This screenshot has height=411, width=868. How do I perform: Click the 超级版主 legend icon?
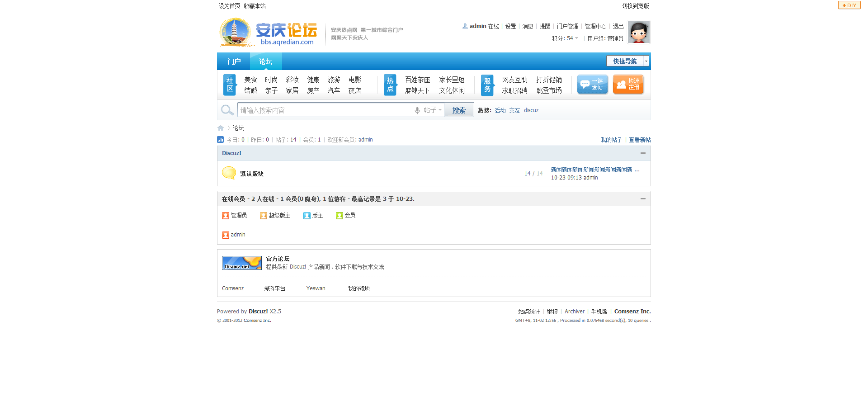[264, 216]
